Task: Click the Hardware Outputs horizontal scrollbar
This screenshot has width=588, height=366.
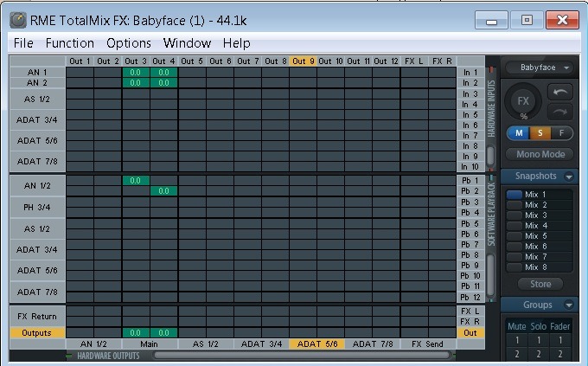Action: [302, 355]
